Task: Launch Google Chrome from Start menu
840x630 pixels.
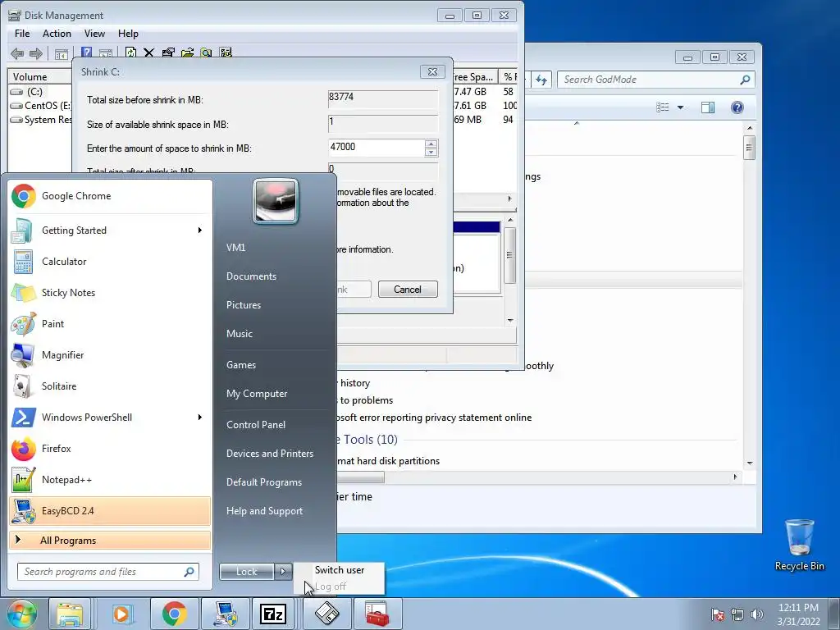Action: pyautogui.click(x=110, y=196)
